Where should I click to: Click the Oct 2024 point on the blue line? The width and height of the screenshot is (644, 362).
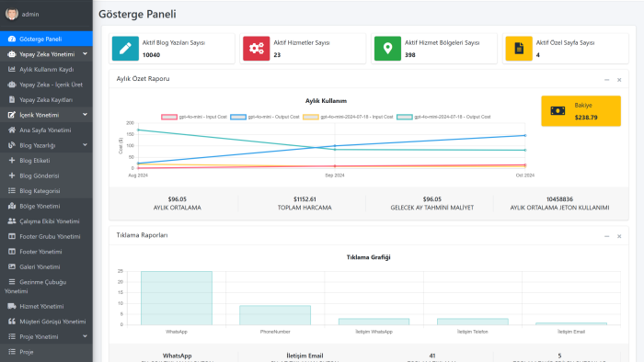[x=525, y=135]
